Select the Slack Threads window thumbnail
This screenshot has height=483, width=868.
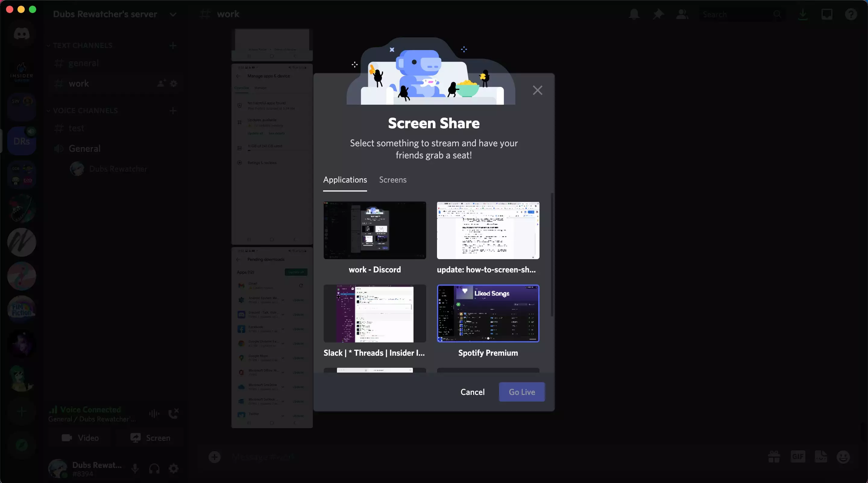pos(375,313)
